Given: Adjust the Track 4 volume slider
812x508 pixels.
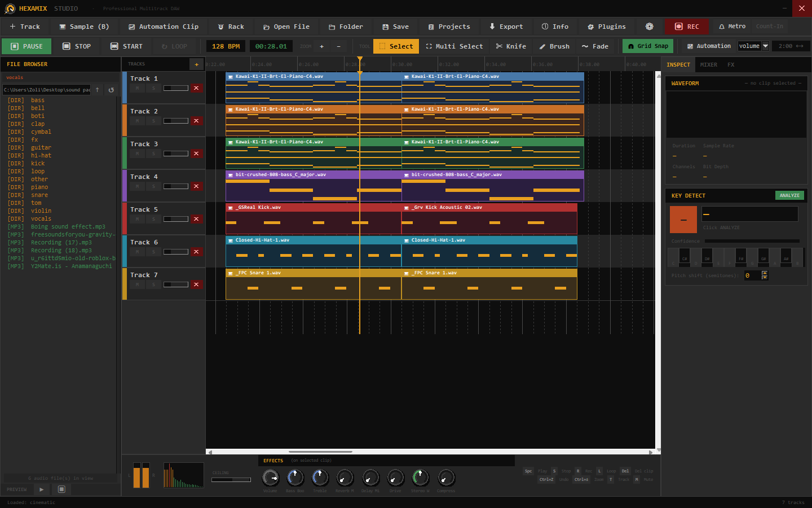Looking at the screenshot, I should [176, 186].
